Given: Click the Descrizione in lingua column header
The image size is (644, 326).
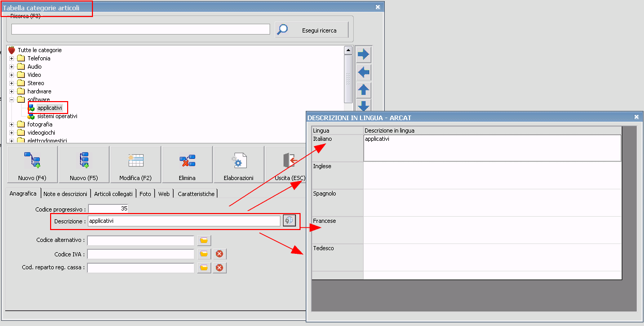Looking at the screenshot, I should (x=492, y=131).
